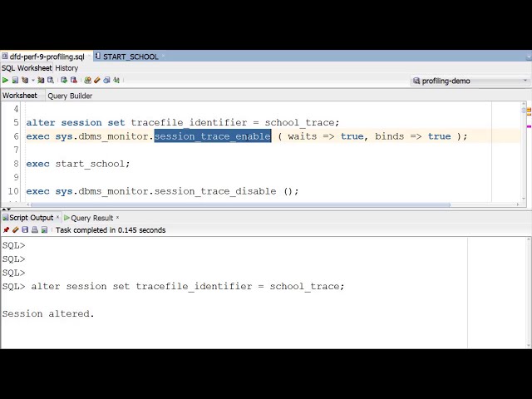Run the statement with the green play icon
Image resolution: width=532 pixels, height=399 pixels.
coord(5,80)
